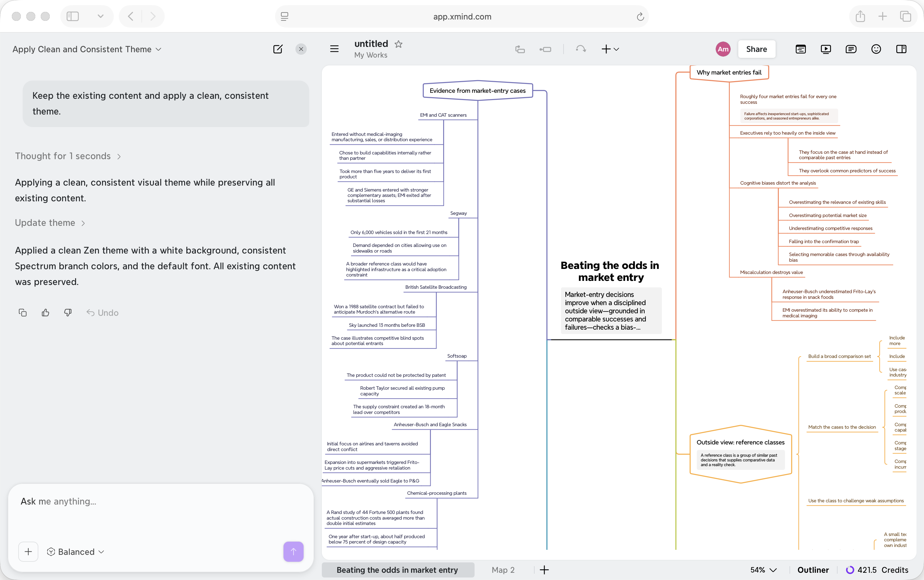Image resolution: width=924 pixels, height=580 pixels.
Task: Open the comments panel icon
Action: click(x=851, y=49)
